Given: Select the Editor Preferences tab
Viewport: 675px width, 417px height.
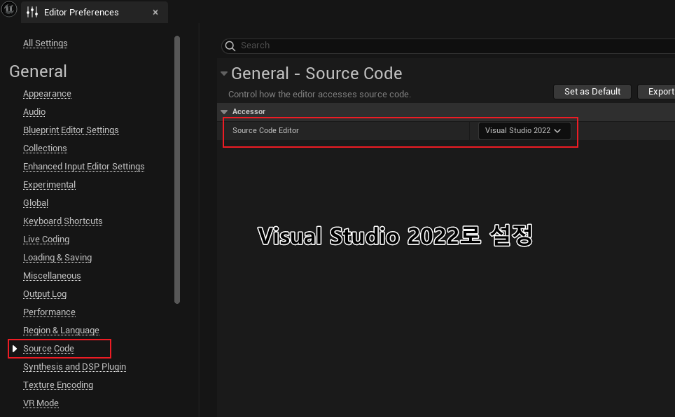Looking at the screenshot, I should pos(94,12).
